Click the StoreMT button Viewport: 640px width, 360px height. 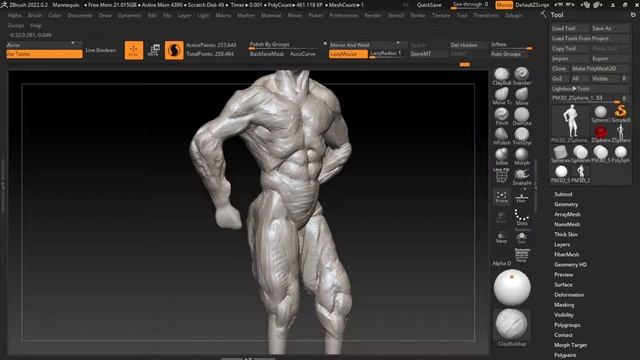pyautogui.click(x=428, y=54)
